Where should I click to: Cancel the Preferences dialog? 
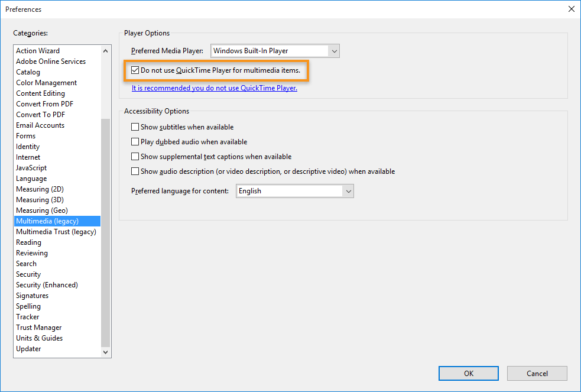click(x=537, y=373)
